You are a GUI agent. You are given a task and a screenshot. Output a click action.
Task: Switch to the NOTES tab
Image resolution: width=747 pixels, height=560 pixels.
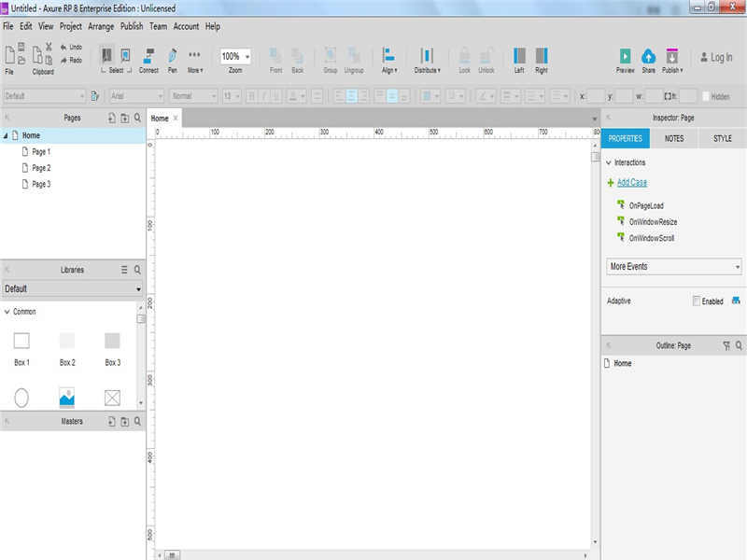click(674, 138)
